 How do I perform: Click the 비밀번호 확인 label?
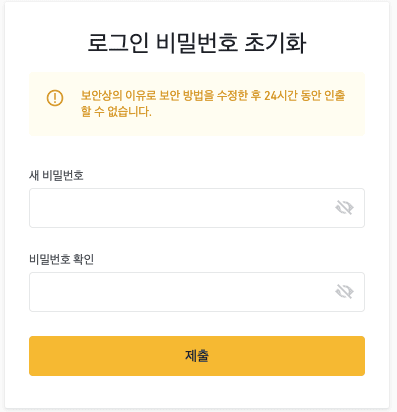click(x=62, y=259)
